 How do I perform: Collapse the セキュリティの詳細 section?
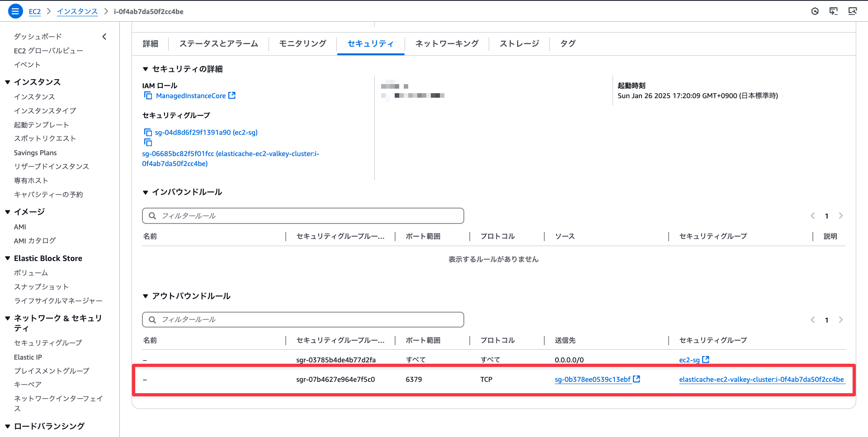click(146, 69)
